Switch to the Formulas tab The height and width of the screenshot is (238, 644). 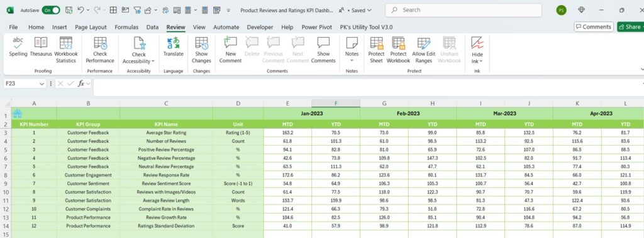point(126,27)
